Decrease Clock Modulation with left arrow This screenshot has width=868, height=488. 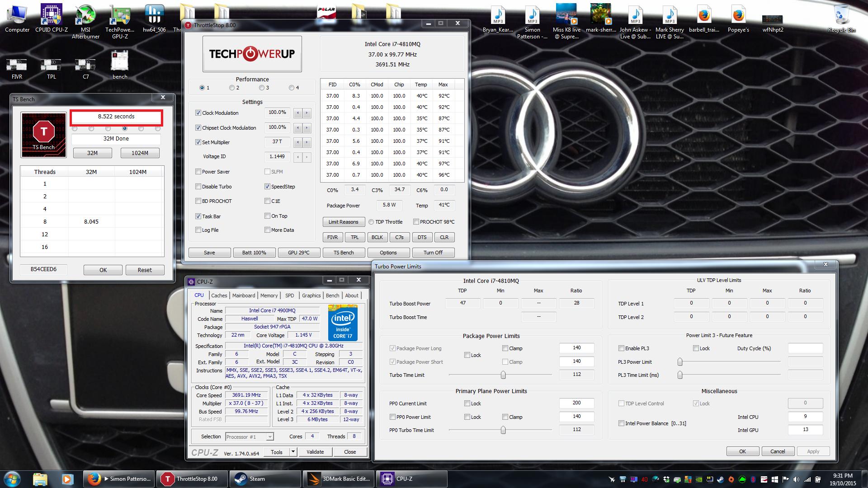pos(297,113)
